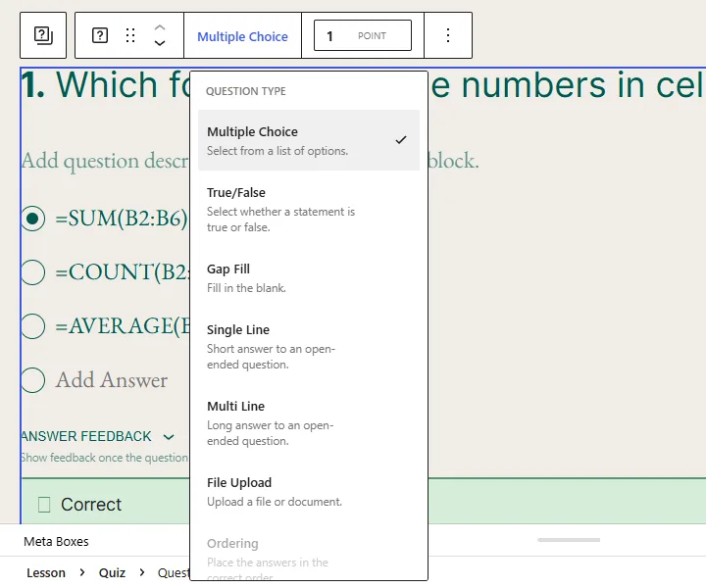Viewport: 706px width, 588px height.
Task: Click the Add question description field
Action: pos(106,161)
